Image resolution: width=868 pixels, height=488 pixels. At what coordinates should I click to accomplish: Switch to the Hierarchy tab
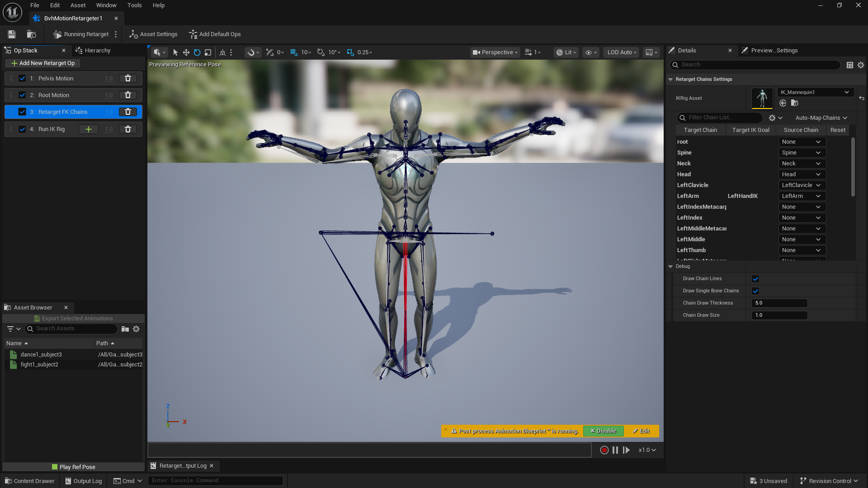pyautogui.click(x=93, y=51)
